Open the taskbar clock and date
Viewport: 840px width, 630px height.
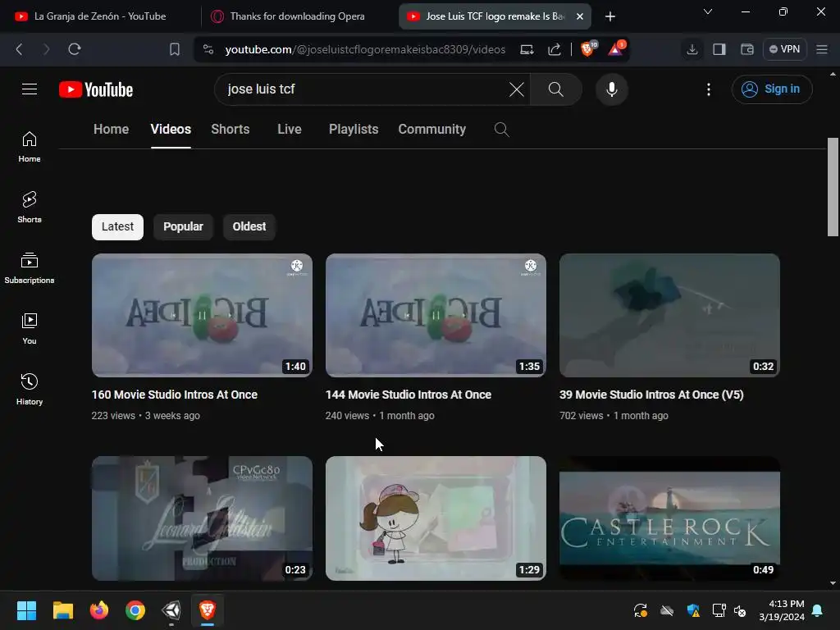point(782,610)
